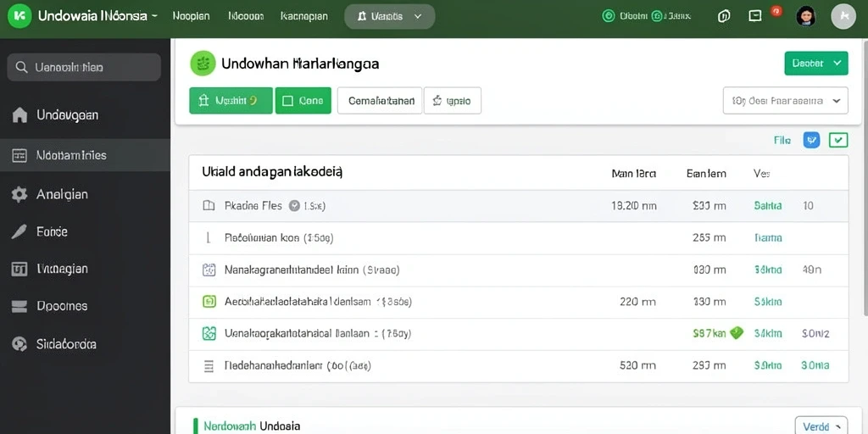This screenshot has height=434, width=868.
Task: Click the green Cone button
Action: pyautogui.click(x=303, y=101)
